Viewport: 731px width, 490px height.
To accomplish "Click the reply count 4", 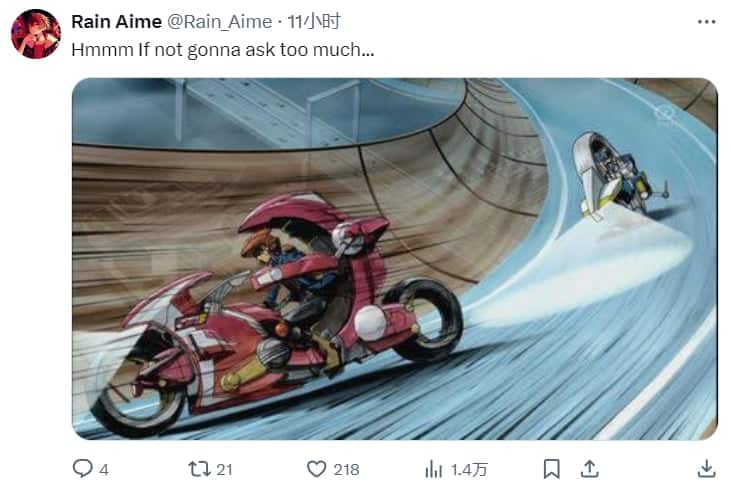I will click(103, 469).
